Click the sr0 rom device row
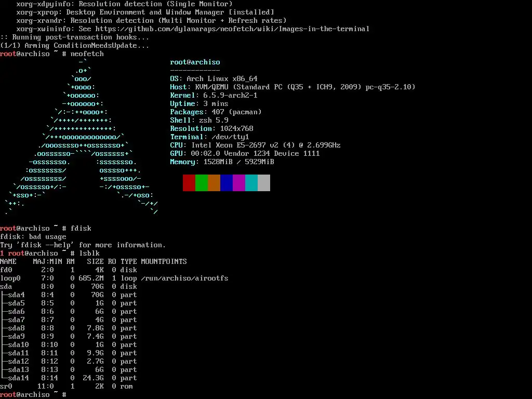Screen dimensions: 532x399 pyautogui.click(x=66, y=386)
